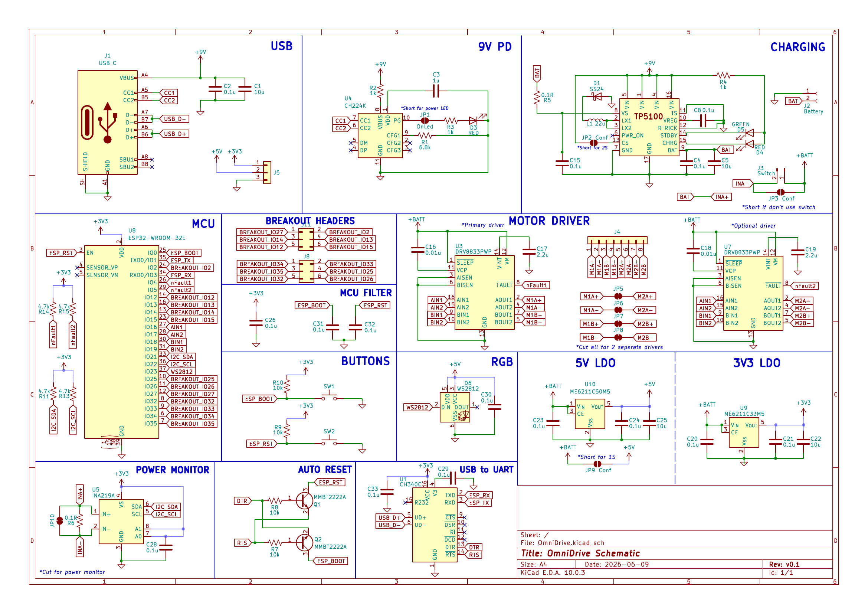Select the 'Date: 2026-06-09' field
Viewport: 868px width, 614px height.
(x=617, y=565)
